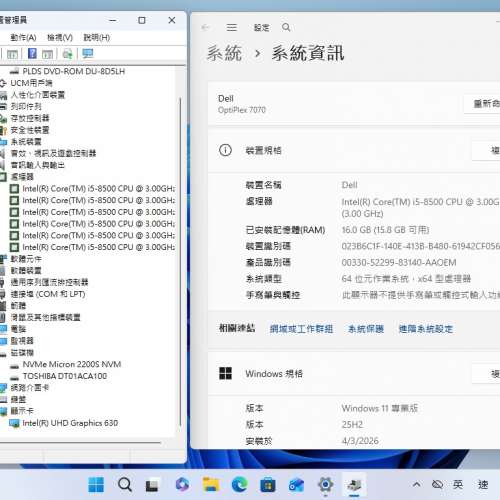Click the green-arrow update driver toolbar icon
The height and width of the screenshot is (500, 500).
coord(68,54)
